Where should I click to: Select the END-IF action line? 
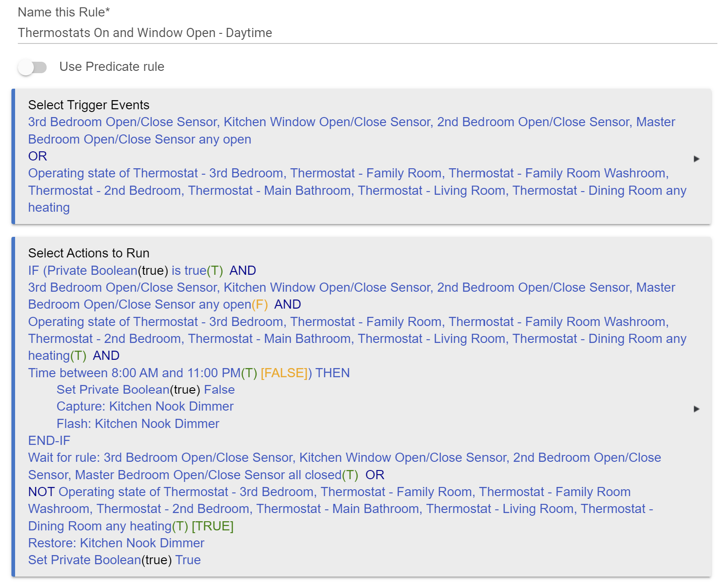(x=49, y=441)
